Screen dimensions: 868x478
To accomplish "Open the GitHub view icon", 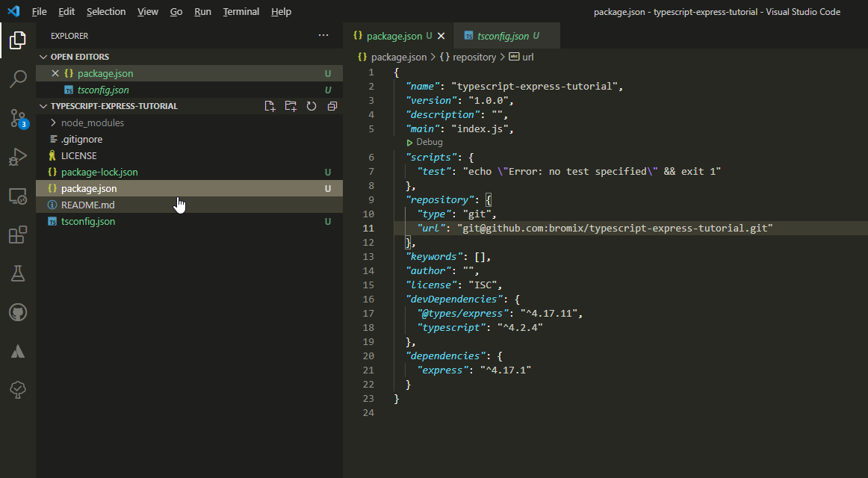I will pos(18,313).
